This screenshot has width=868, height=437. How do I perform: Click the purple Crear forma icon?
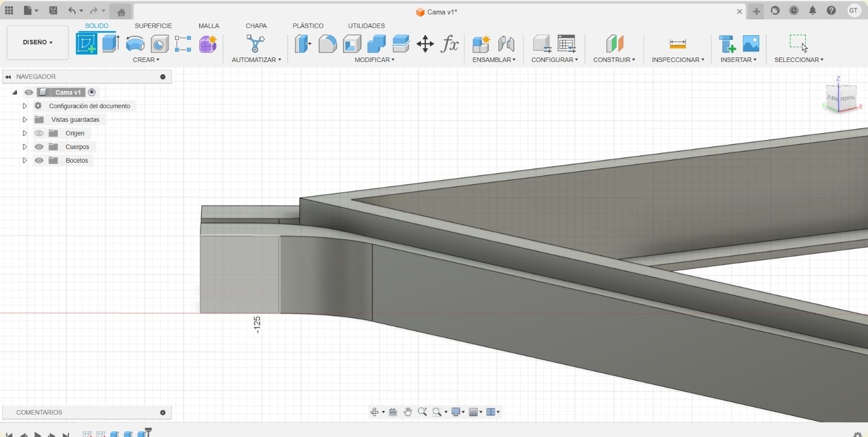[x=208, y=44]
